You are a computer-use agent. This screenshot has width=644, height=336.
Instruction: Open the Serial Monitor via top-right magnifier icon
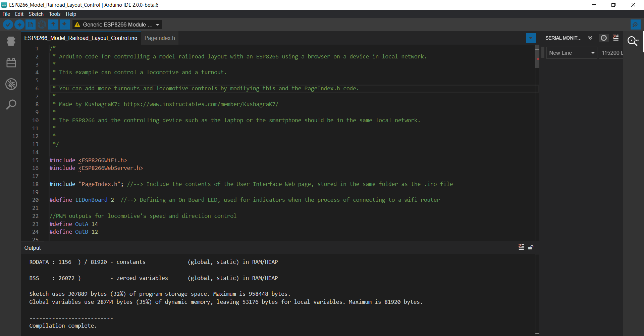[x=633, y=41]
